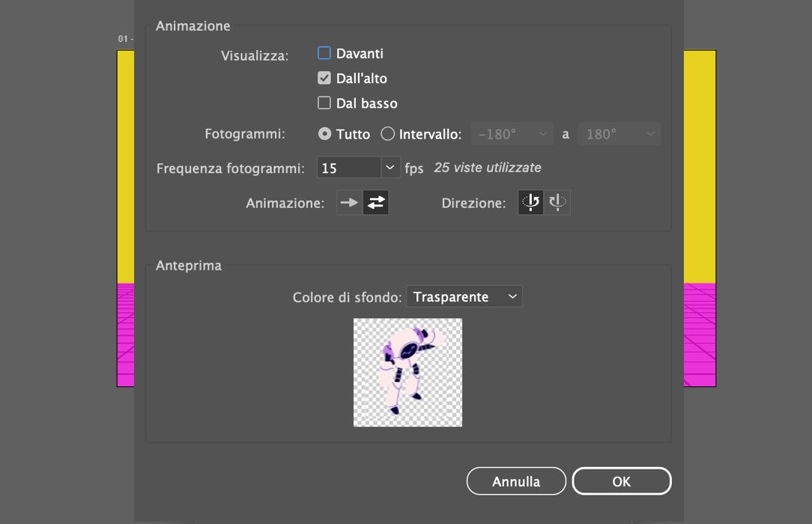812x524 pixels.
Task: Open the Frequenza fotogrammi dropdown
Action: point(390,167)
